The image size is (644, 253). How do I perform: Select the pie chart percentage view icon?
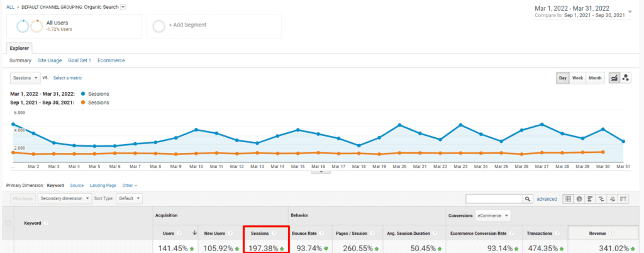pyautogui.click(x=579, y=199)
